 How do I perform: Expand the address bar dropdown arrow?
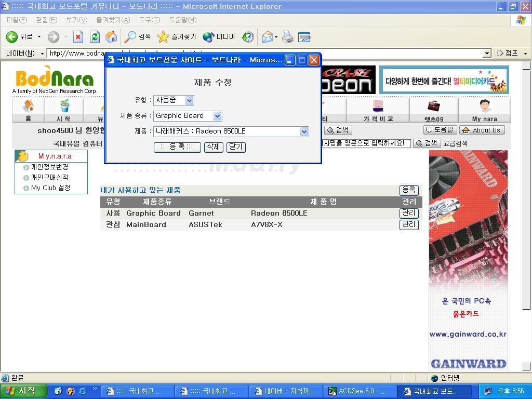[487, 54]
